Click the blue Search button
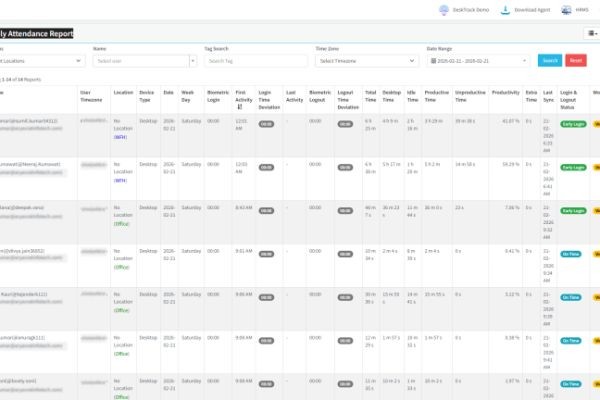 (550, 60)
